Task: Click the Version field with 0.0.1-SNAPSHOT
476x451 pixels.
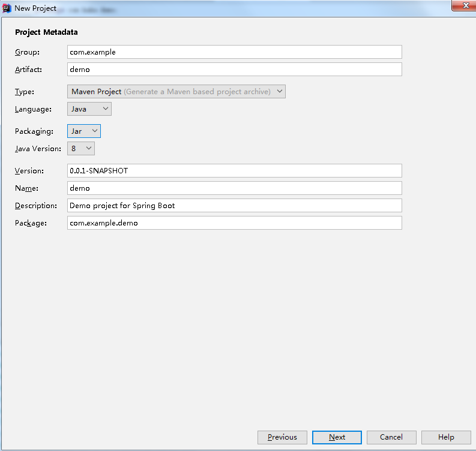Action: 234,170
